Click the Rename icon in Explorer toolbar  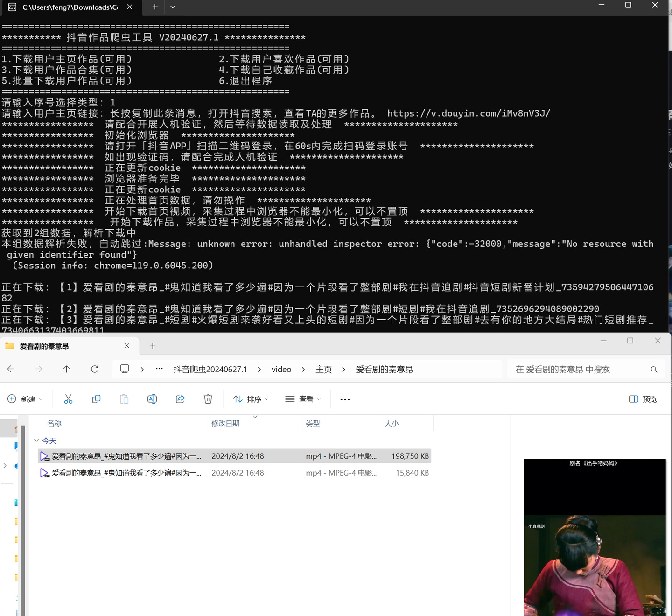152,399
